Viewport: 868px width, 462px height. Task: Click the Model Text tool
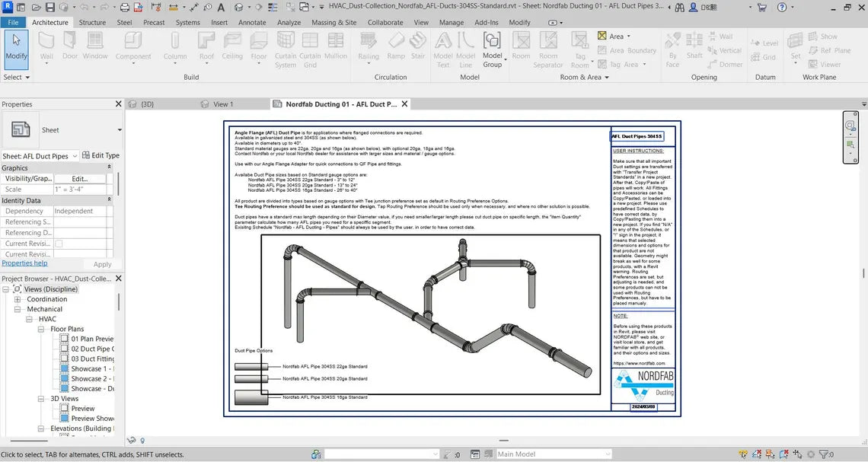pos(443,49)
